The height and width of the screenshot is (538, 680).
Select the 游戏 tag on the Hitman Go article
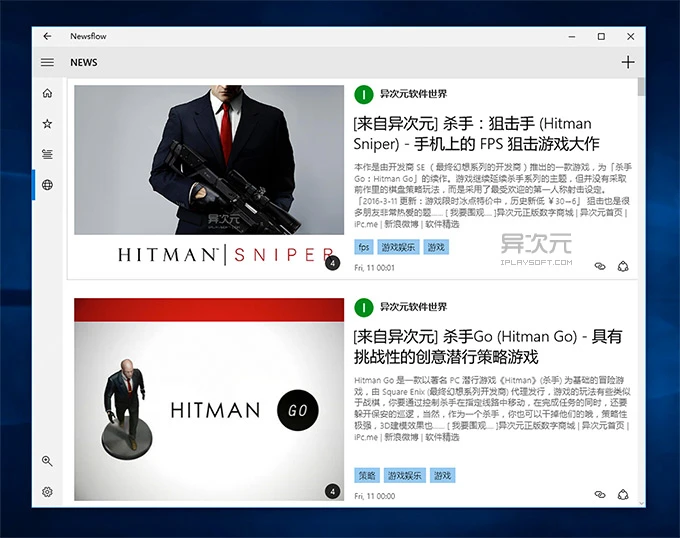[442, 476]
